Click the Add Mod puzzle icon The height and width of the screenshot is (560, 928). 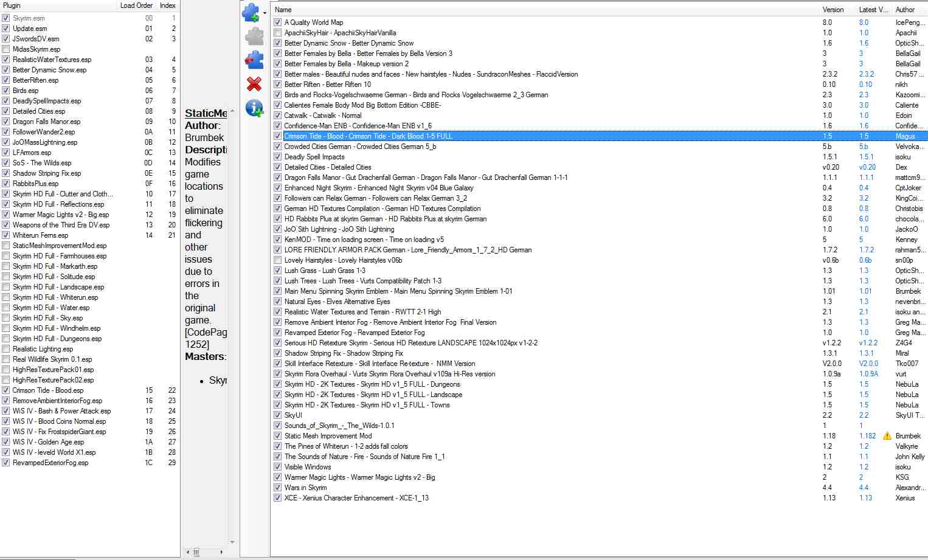pyautogui.click(x=251, y=13)
